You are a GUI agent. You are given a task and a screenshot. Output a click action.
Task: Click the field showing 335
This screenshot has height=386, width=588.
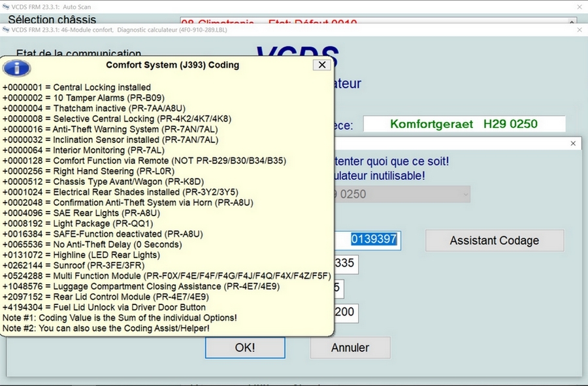[346, 264]
